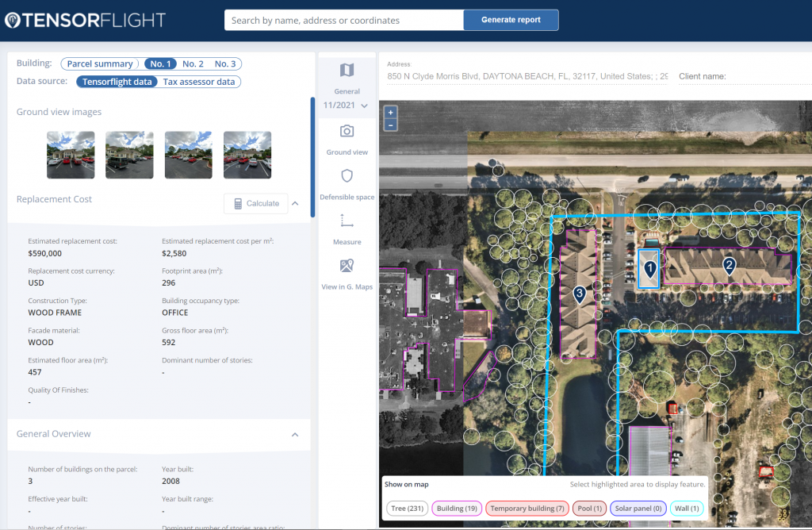Screen dimensions: 812x530
Task: Zoom in on the map
Action: pos(390,113)
